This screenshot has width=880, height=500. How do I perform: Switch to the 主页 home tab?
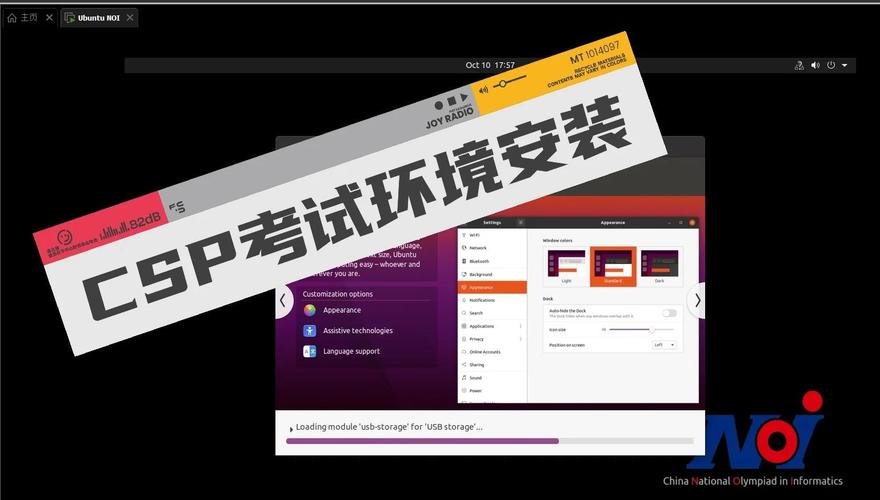point(29,18)
